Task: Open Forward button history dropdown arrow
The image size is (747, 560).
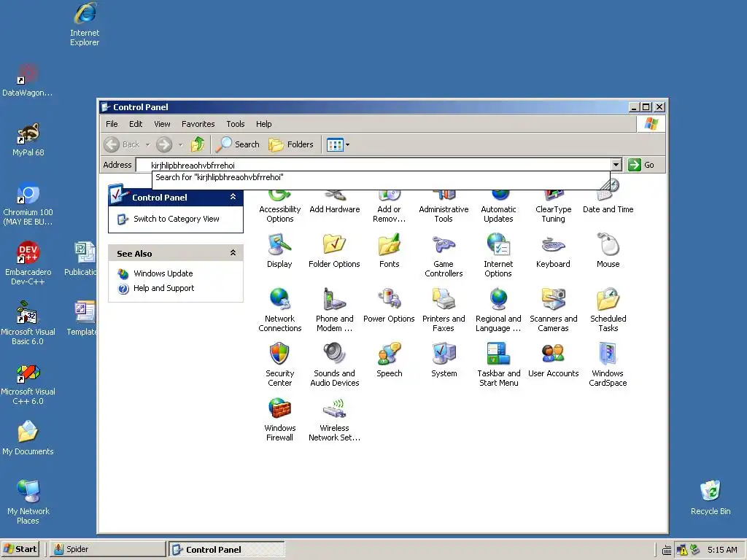Action: tap(180, 144)
